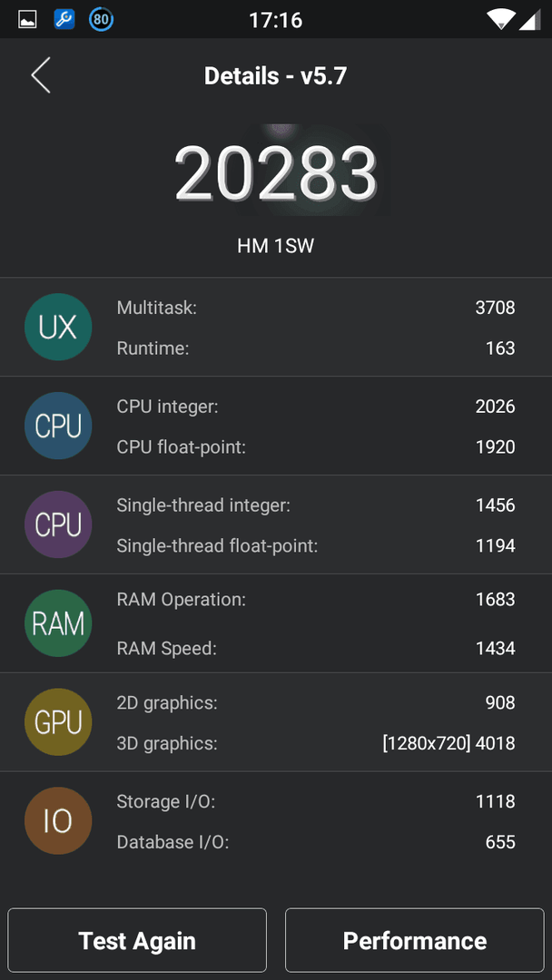Screen dimensions: 552x980
Task: Tap the Storage I/O result row
Action: (x=316, y=801)
